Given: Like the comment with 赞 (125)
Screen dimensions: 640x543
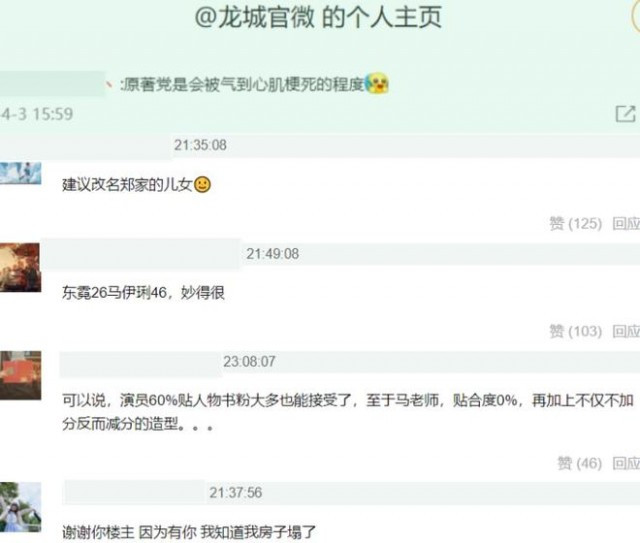Looking at the screenshot, I should (576, 223).
